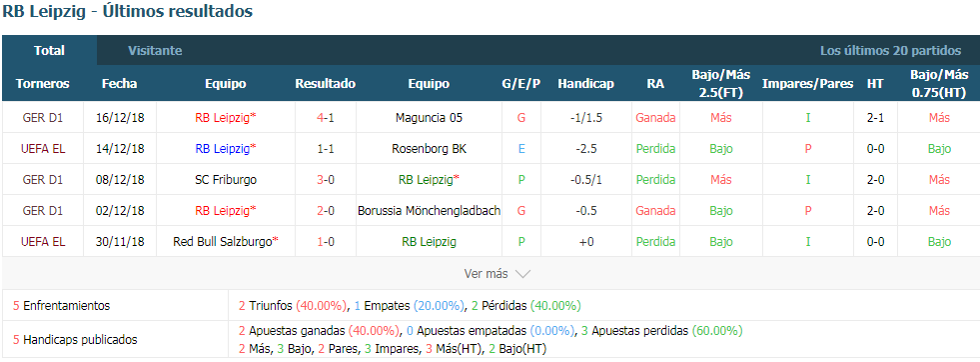The image size is (980, 362).
Task: Open the 4-1 match result
Action: point(325,118)
